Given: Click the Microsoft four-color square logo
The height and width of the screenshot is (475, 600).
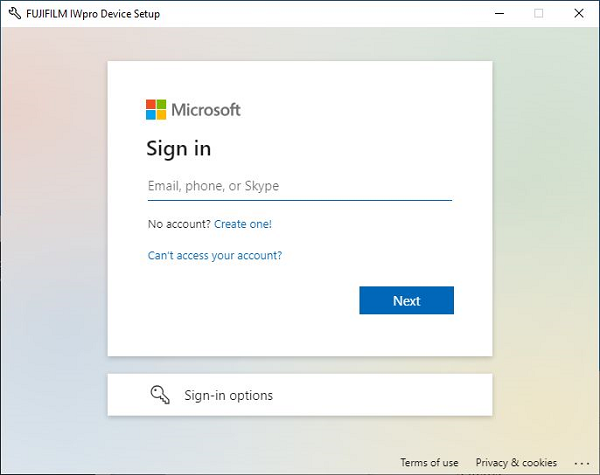Looking at the screenshot, I should click(x=156, y=110).
